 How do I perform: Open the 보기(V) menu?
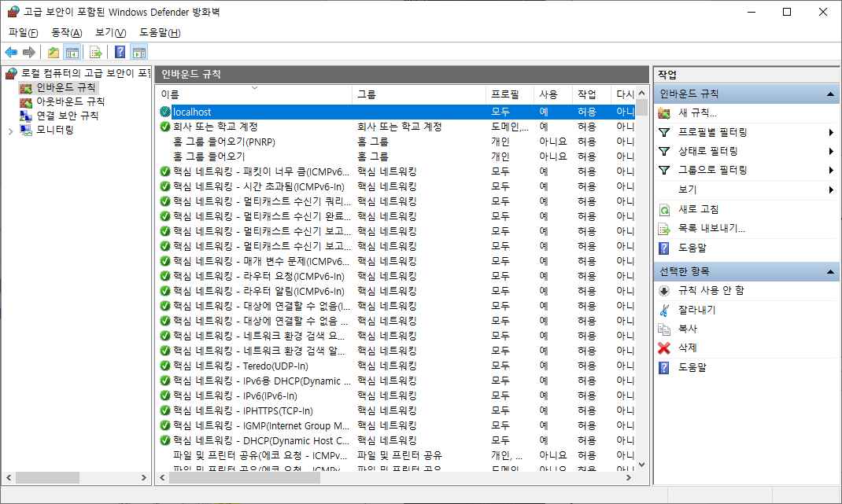(111, 33)
